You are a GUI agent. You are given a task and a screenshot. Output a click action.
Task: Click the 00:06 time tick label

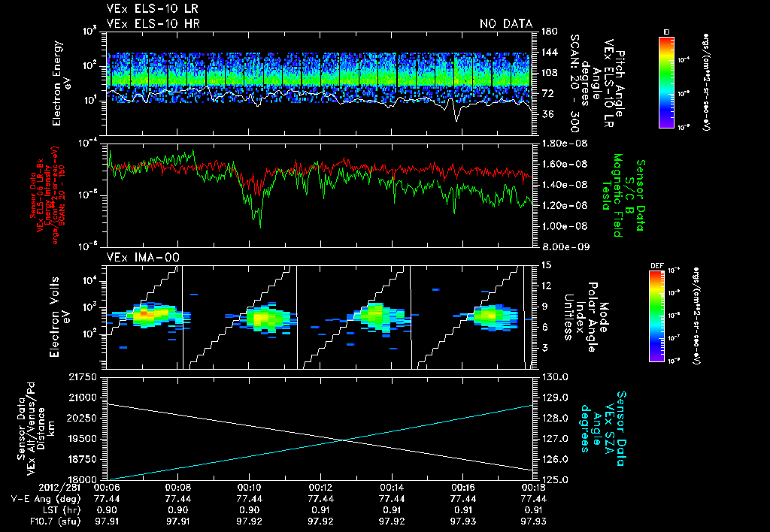pos(106,488)
